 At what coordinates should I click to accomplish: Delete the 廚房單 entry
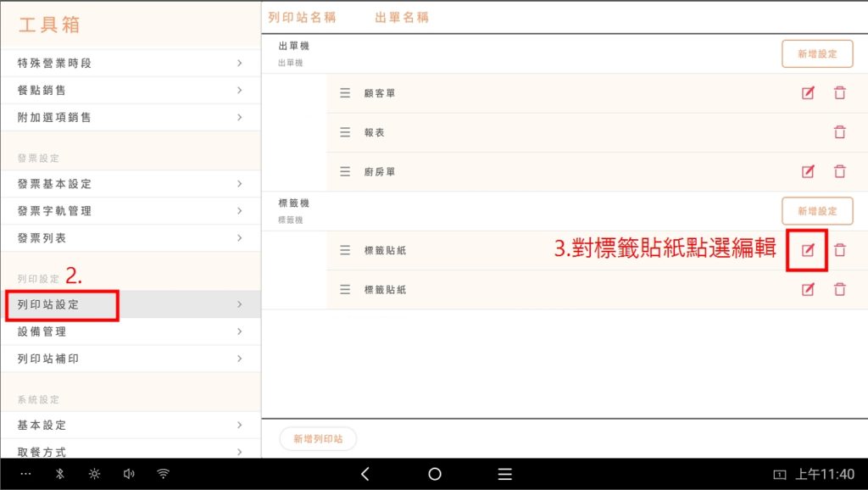[x=839, y=171]
